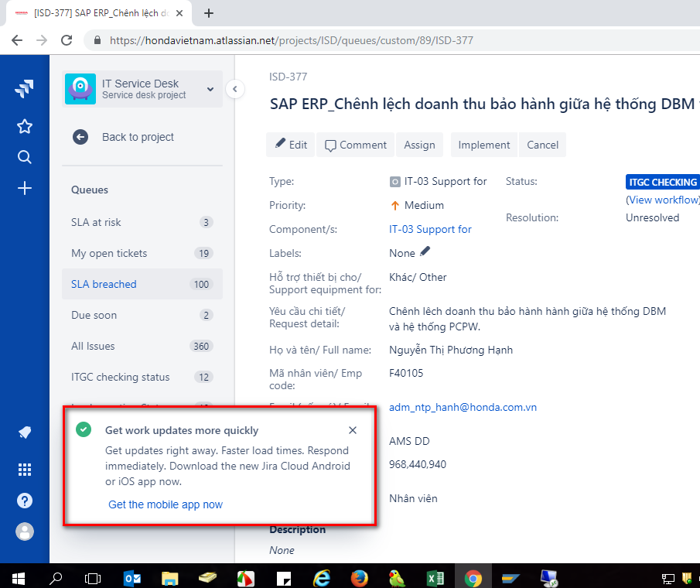Screen dimensions: 700x588
Task: Click the Comment button
Action: tap(355, 145)
